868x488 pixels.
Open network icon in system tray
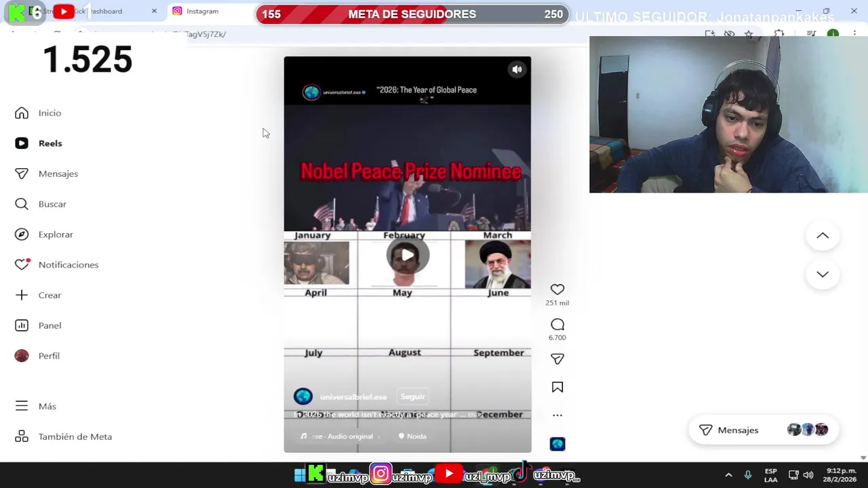pos(793,475)
